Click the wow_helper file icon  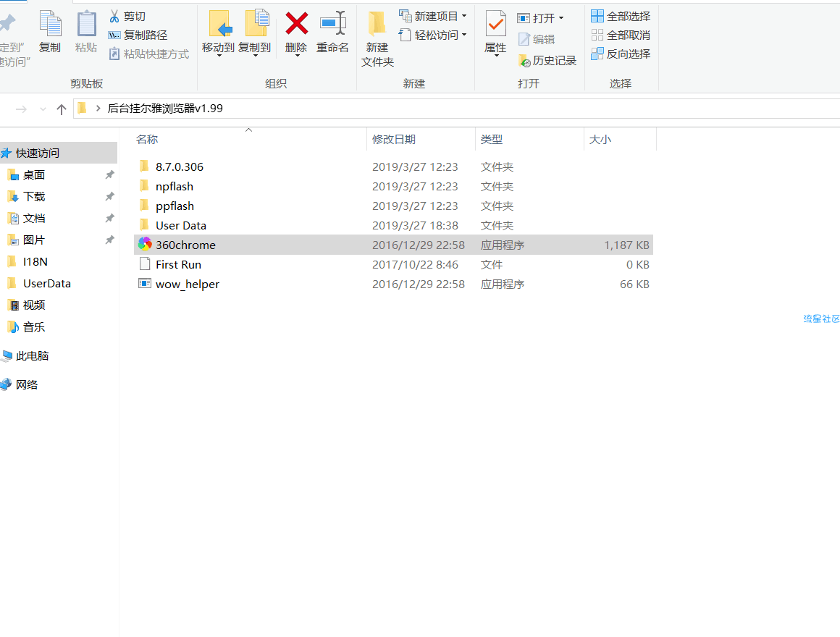click(145, 283)
